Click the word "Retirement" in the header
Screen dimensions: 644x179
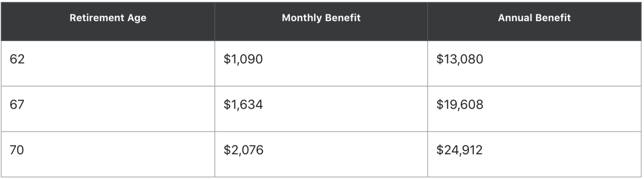coord(98,19)
